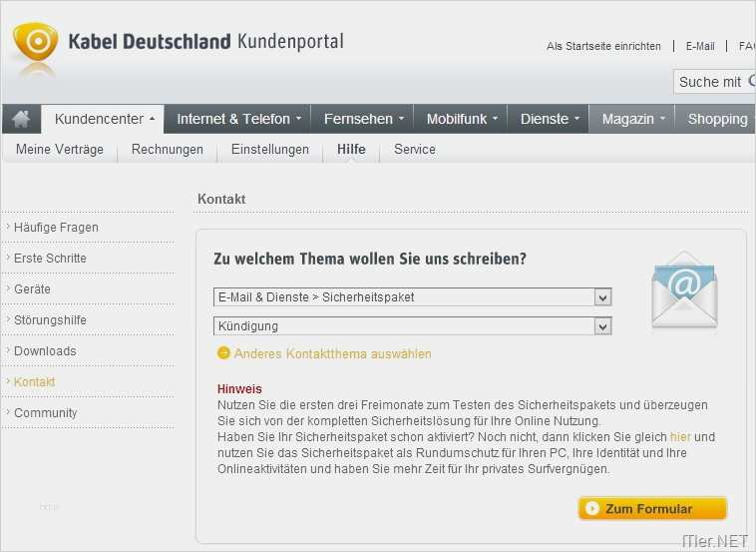Expand the Dienste menu
This screenshot has width=756, height=552.
click(550, 119)
